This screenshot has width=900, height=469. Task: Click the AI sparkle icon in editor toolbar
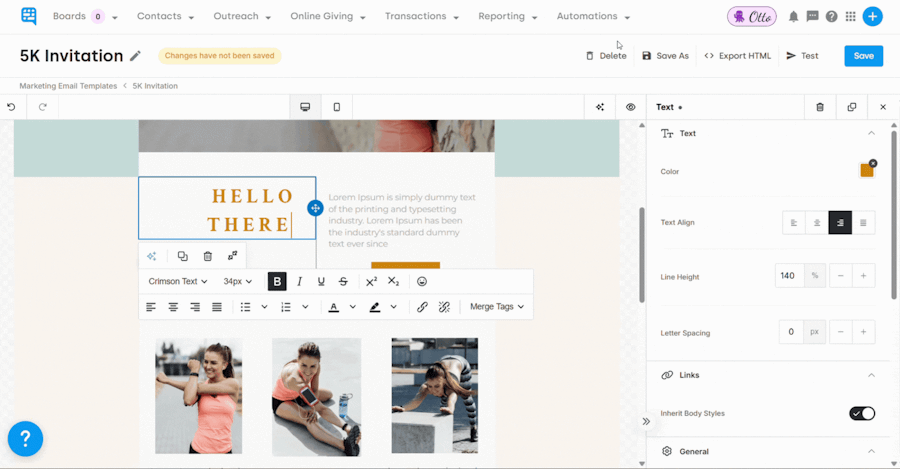600,107
